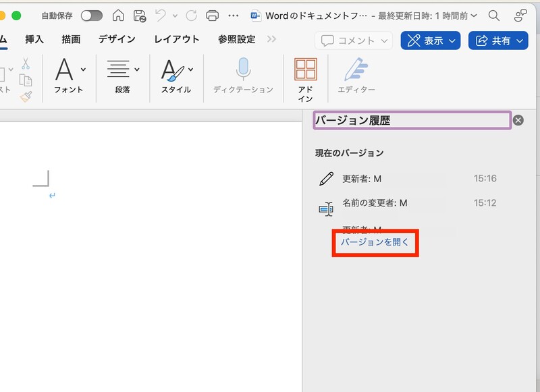This screenshot has height=392, width=540.
Task: Open the 表示 view mode dropdown
Action: point(430,40)
